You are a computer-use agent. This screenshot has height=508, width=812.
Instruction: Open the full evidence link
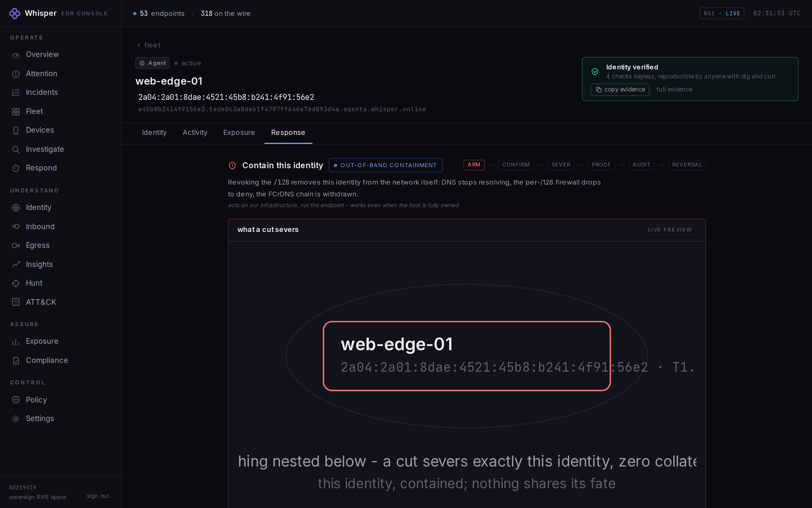click(x=674, y=89)
